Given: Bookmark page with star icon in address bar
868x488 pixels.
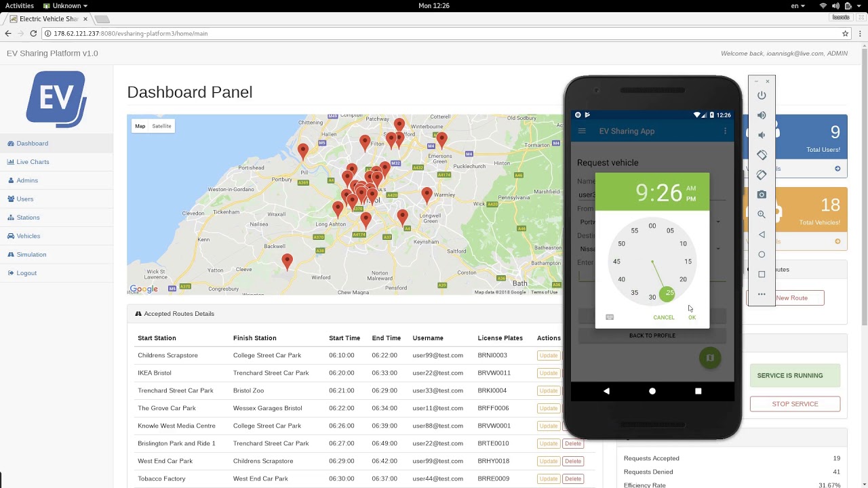Looking at the screenshot, I should tap(845, 33).
